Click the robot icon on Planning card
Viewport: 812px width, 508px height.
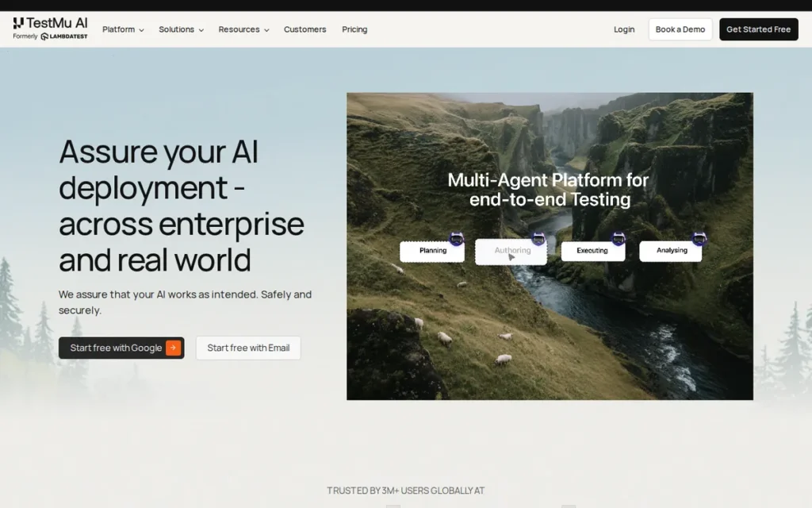coord(456,239)
